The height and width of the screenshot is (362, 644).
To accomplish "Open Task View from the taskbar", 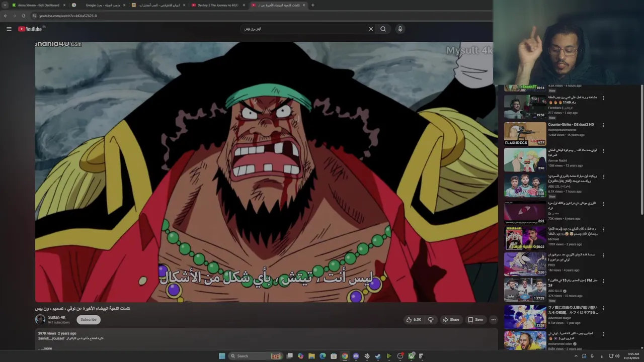I will pyautogui.click(x=290, y=356).
